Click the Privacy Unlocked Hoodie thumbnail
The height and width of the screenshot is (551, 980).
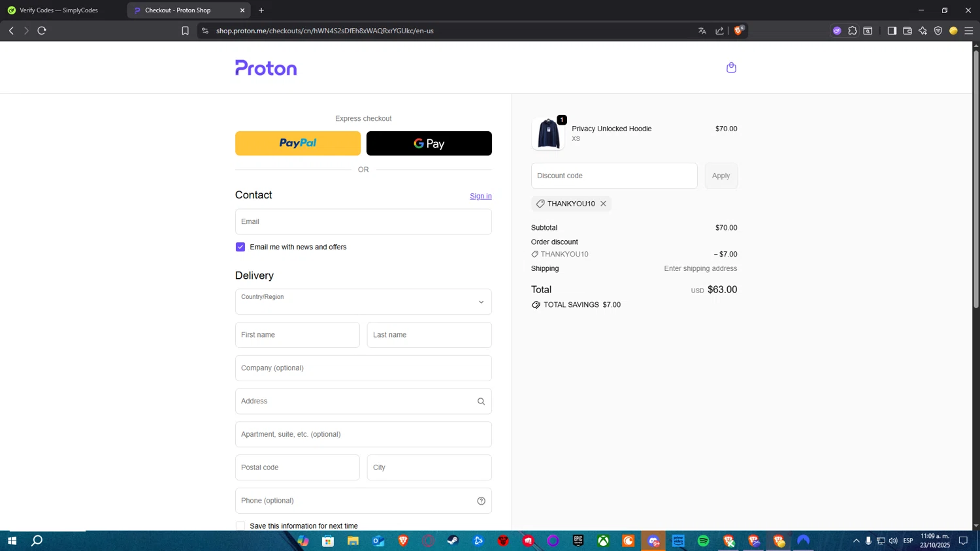point(548,134)
